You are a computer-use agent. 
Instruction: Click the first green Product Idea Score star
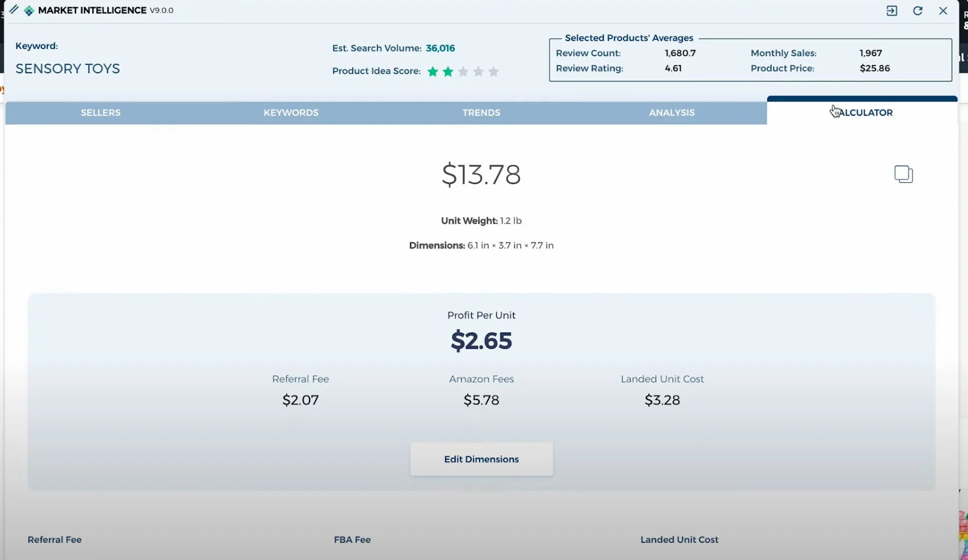point(433,71)
